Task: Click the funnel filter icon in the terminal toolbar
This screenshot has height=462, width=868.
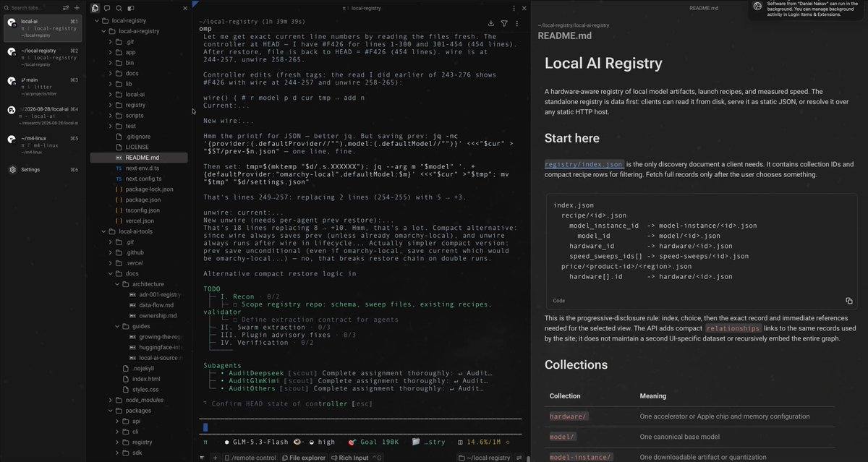Action: (504, 24)
